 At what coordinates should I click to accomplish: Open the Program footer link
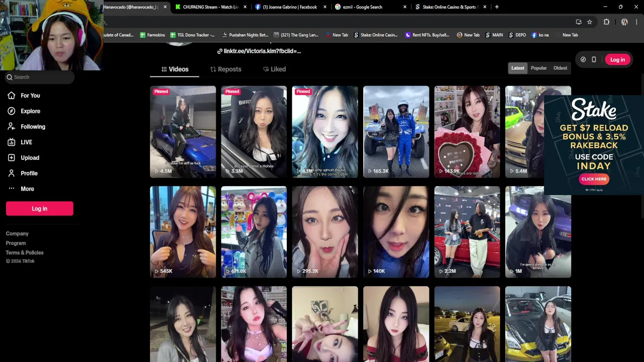coord(16,243)
